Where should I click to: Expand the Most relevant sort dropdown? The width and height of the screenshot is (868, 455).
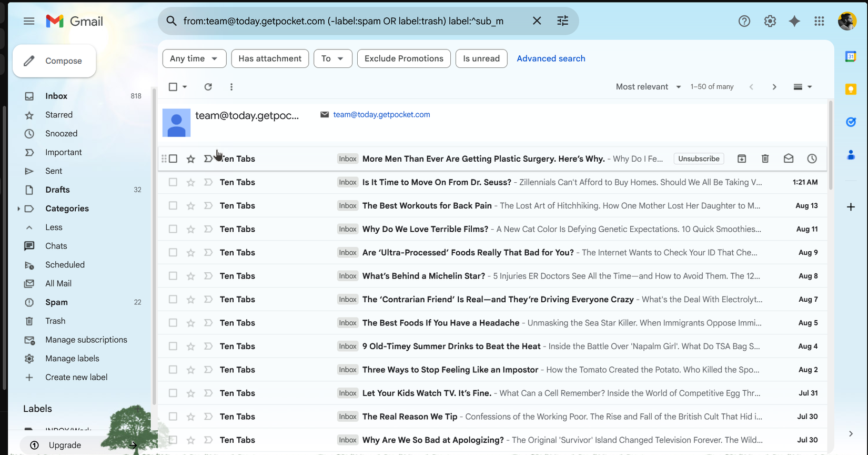(x=648, y=87)
